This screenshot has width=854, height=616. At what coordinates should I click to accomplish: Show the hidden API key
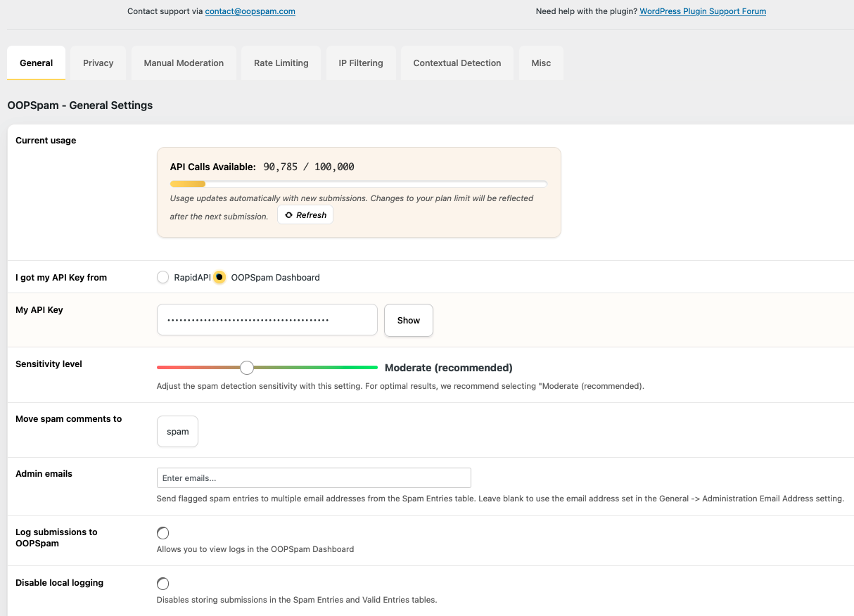pos(408,320)
